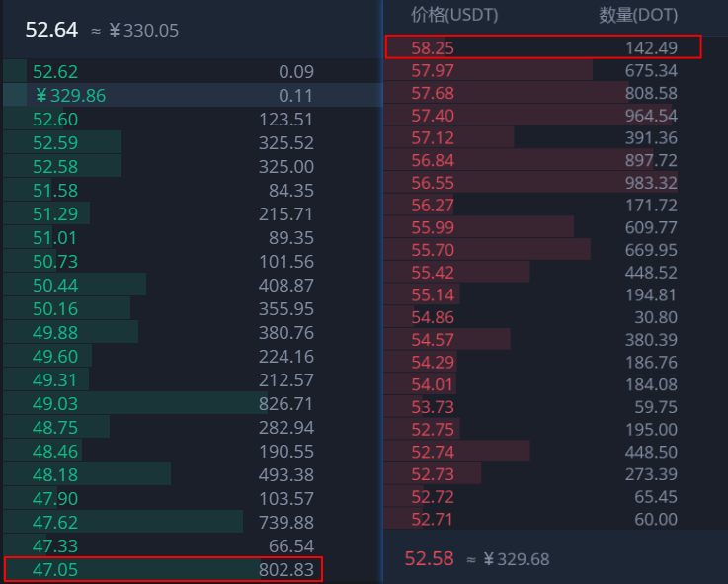Pick the 52.62 bid price

55,71
